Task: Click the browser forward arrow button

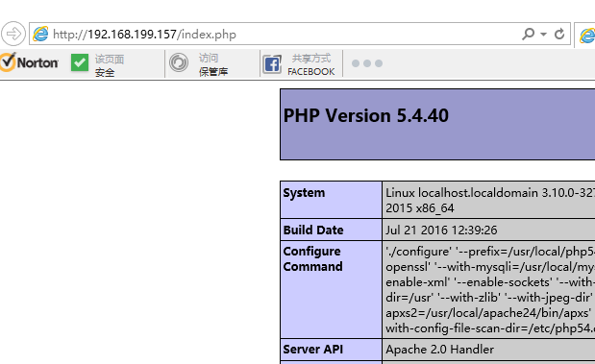Action: coord(13,34)
